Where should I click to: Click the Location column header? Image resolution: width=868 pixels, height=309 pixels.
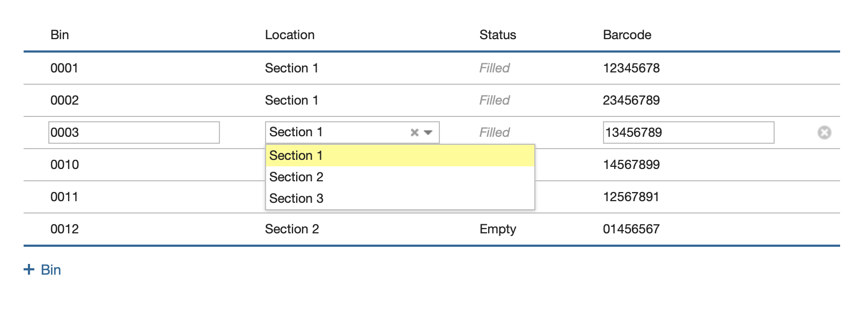click(290, 35)
